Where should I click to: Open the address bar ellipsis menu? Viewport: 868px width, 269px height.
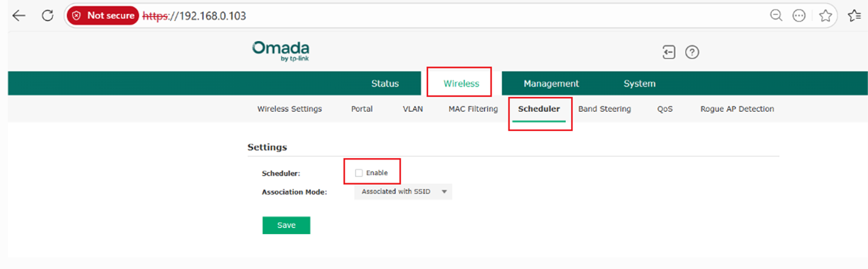point(799,16)
